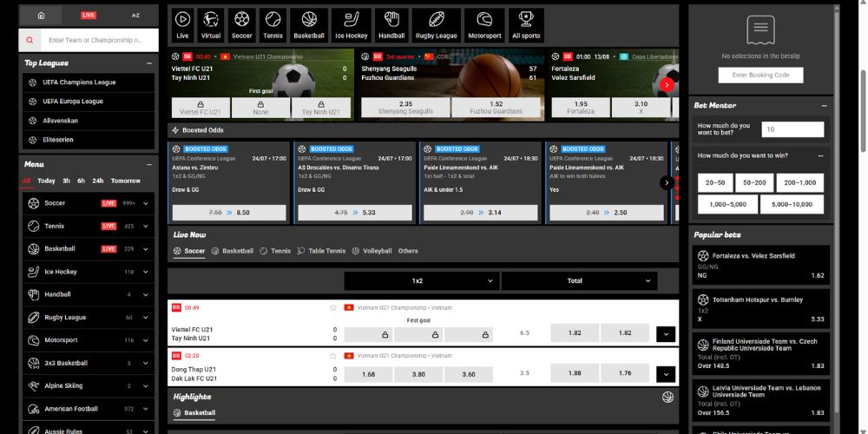Open Motorsport in the sidebar menu
Viewport: 868px width, 434px height.
coord(89,340)
